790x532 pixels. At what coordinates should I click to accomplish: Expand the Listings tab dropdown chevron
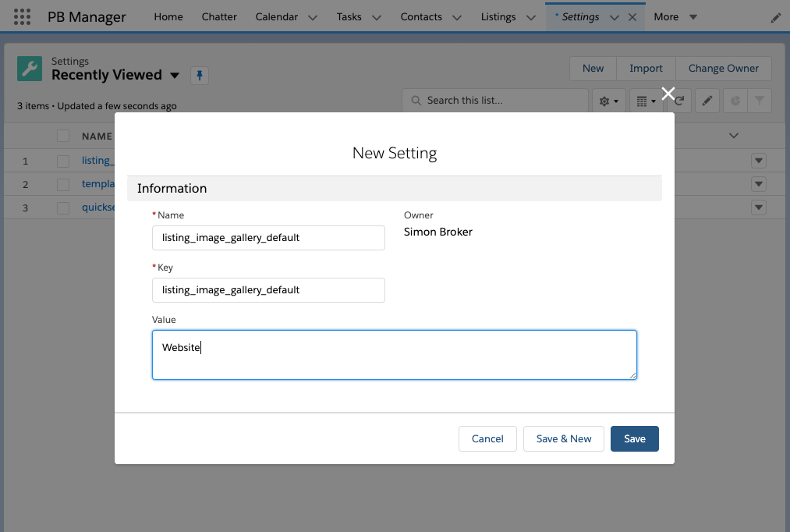pyautogui.click(x=531, y=18)
